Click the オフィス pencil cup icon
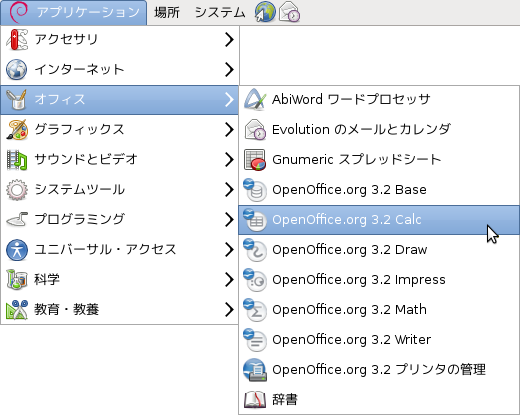This screenshot has width=520, height=415. tap(17, 99)
